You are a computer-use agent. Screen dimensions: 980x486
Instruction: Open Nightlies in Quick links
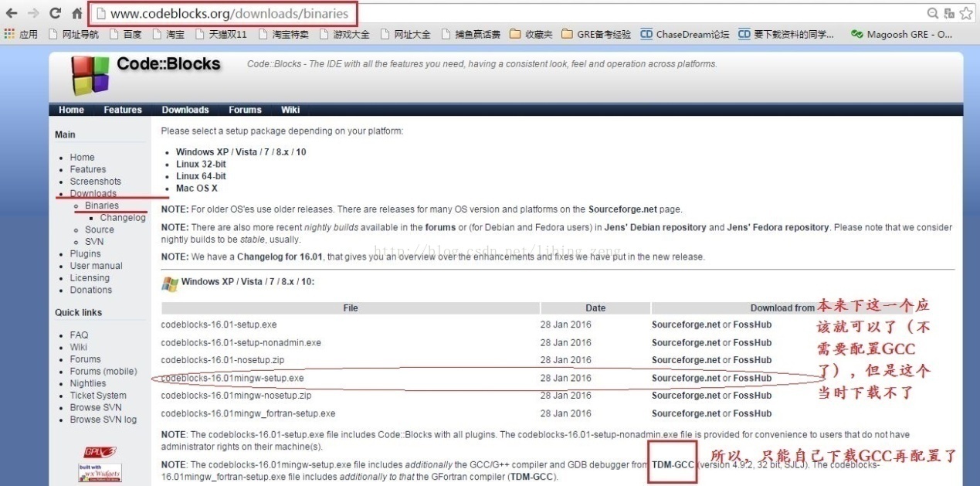(x=87, y=383)
